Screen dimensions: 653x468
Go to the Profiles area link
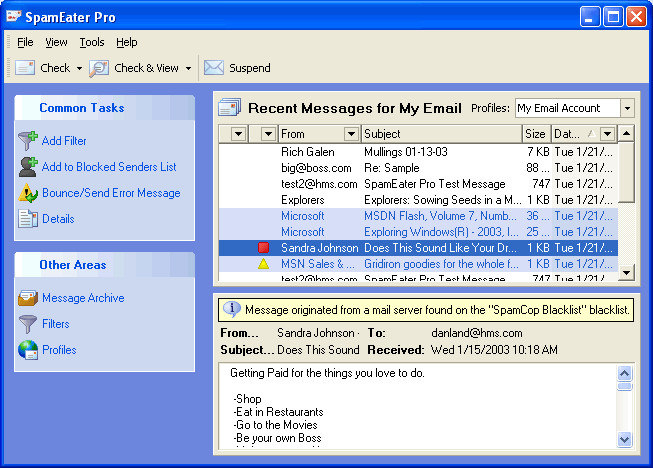click(x=59, y=350)
